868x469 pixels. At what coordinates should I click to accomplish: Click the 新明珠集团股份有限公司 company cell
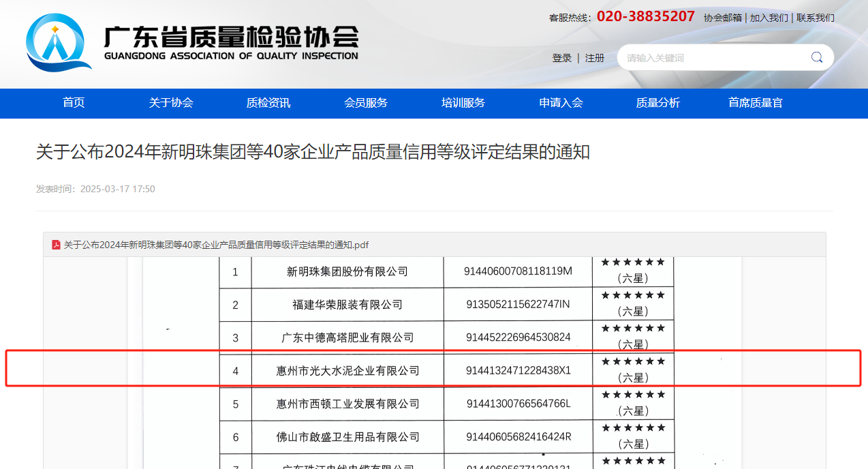click(347, 271)
